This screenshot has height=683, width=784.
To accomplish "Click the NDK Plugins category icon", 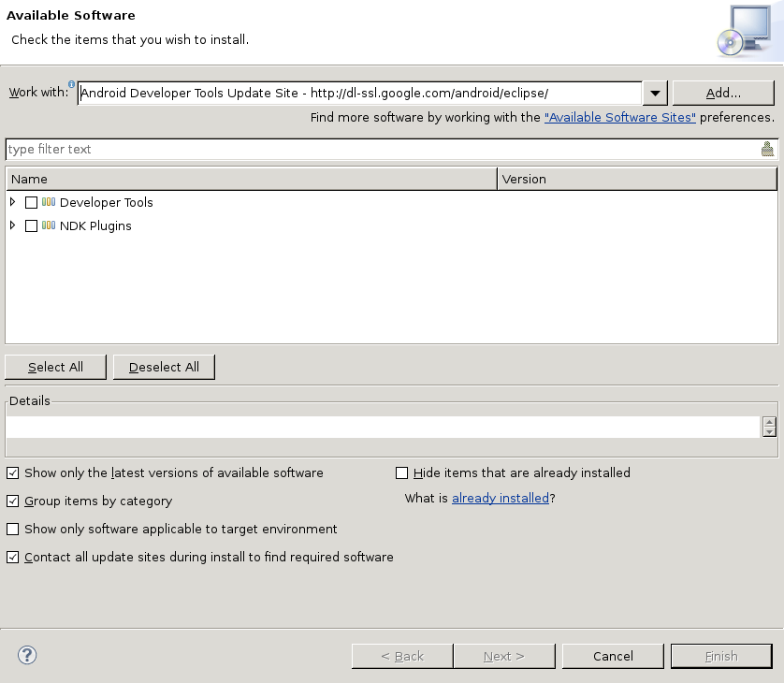I will coord(49,225).
